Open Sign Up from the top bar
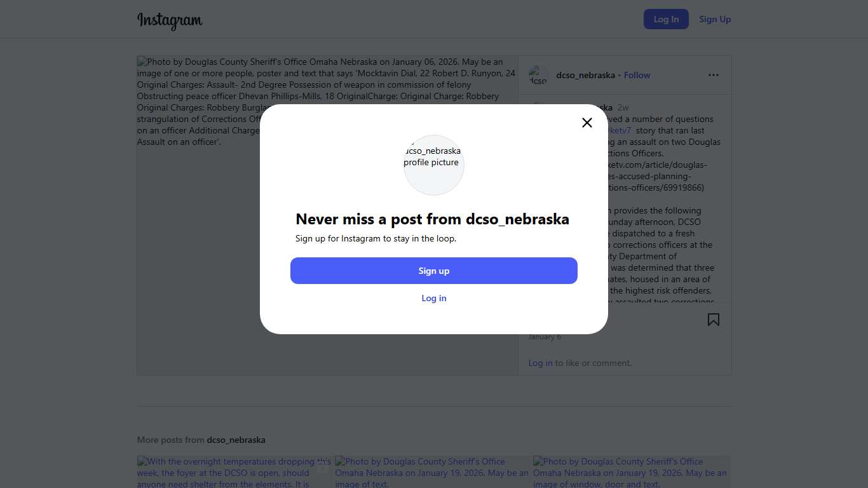 tap(715, 19)
